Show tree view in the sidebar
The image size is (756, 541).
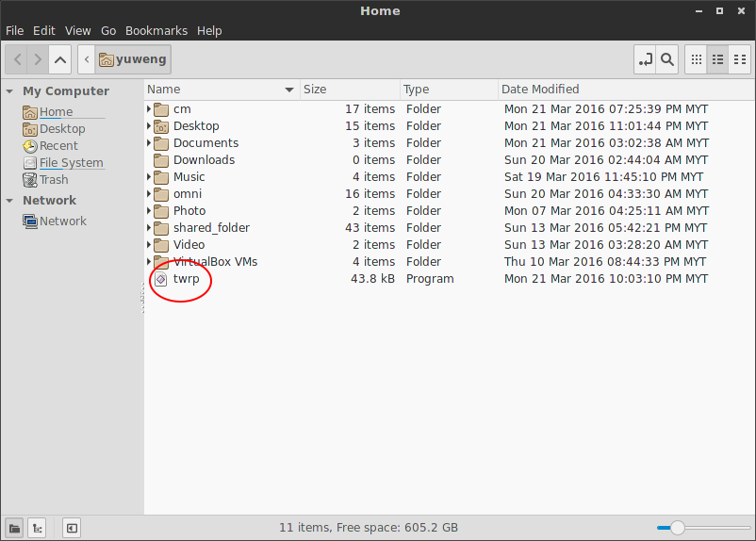tap(37, 529)
